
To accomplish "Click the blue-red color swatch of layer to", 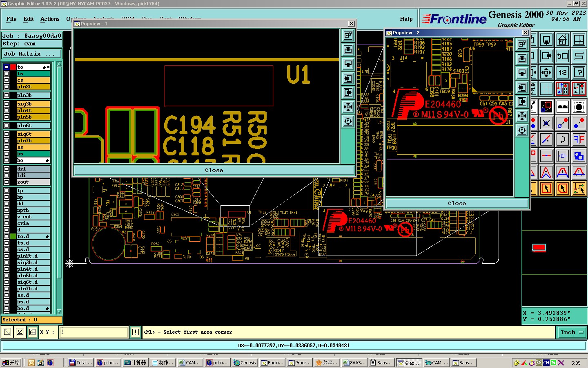I will [x=13, y=67].
